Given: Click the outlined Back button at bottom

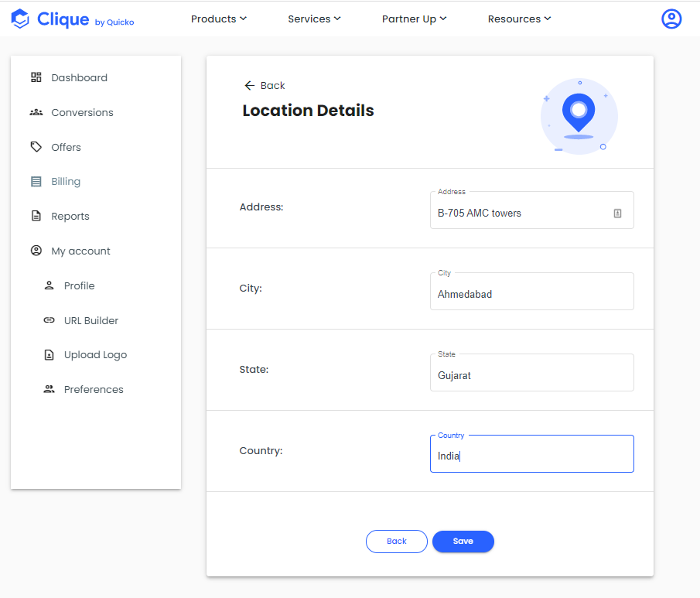Looking at the screenshot, I should pyautogui.click(x=397, y=542).
